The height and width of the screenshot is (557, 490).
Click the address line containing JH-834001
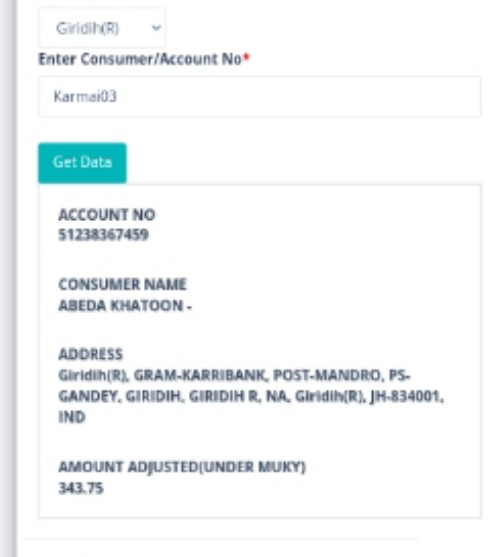[x=251, y=396]
